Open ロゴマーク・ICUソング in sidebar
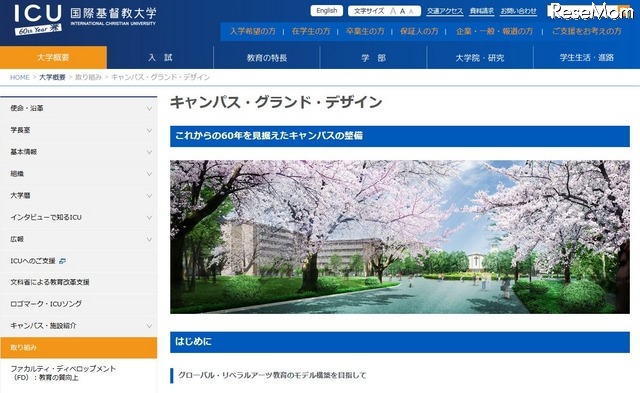640x393 pixels. click(46, 304)
